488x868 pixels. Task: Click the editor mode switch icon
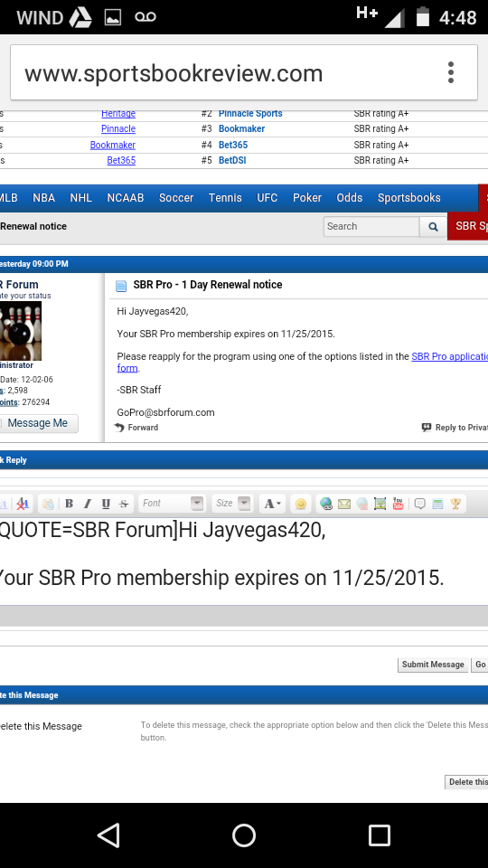pyautogui.click(x=4, y=504)
